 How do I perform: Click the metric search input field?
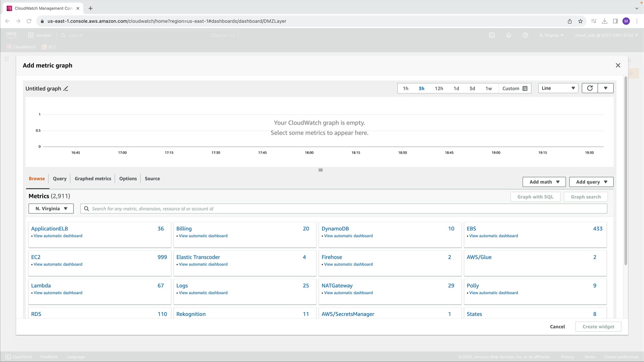pyautogui.click(x=345, y=208)
